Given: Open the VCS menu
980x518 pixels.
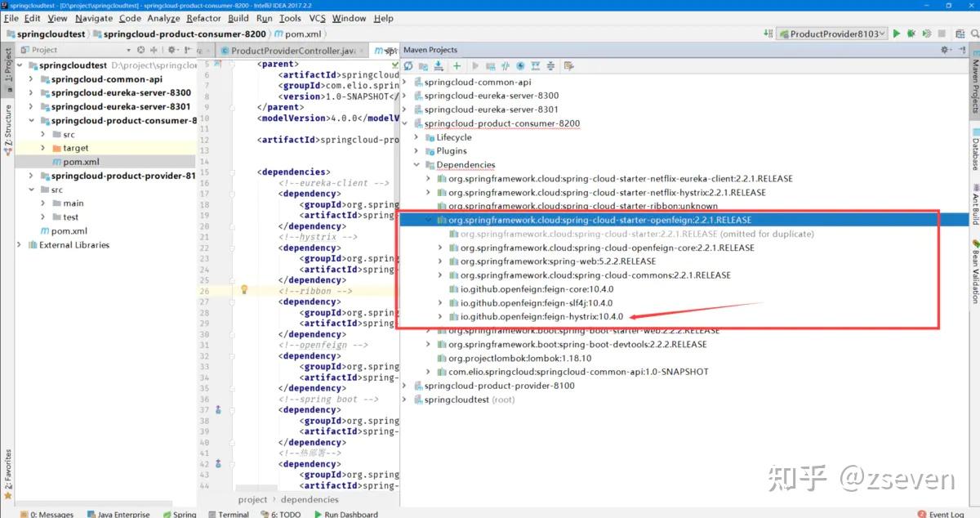Looking at the screenshot, I should 317,18.
